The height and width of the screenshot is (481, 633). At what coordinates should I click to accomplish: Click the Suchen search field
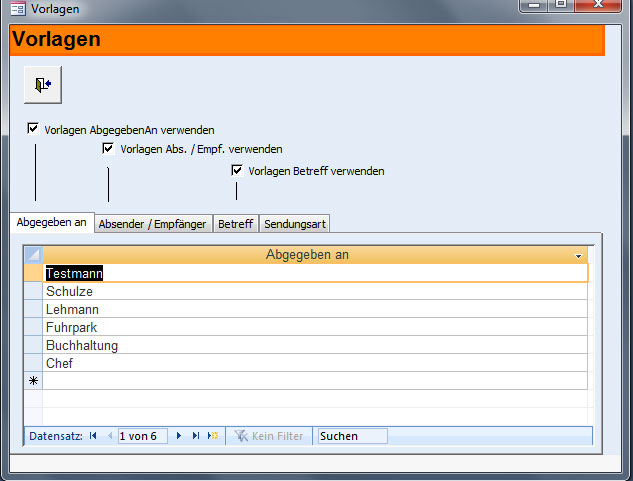[x=352, y=436]
